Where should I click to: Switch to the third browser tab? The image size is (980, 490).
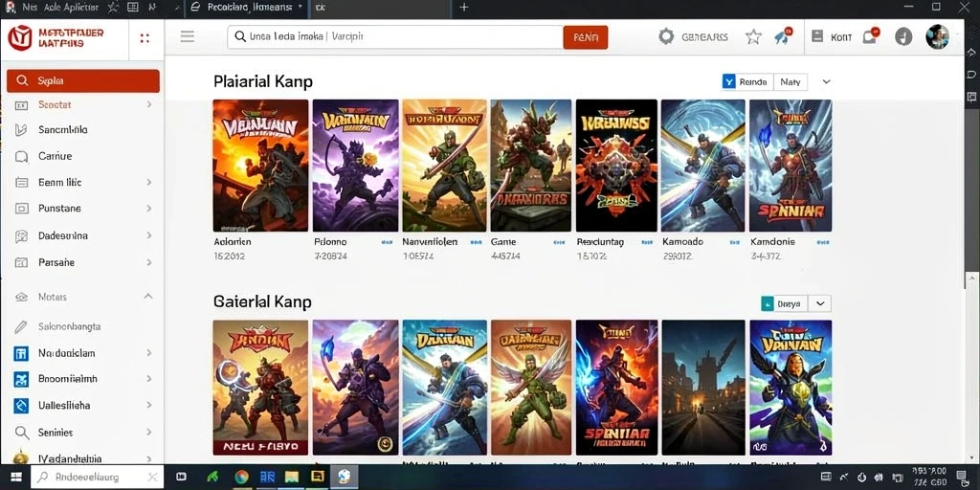tap(380, 8)
